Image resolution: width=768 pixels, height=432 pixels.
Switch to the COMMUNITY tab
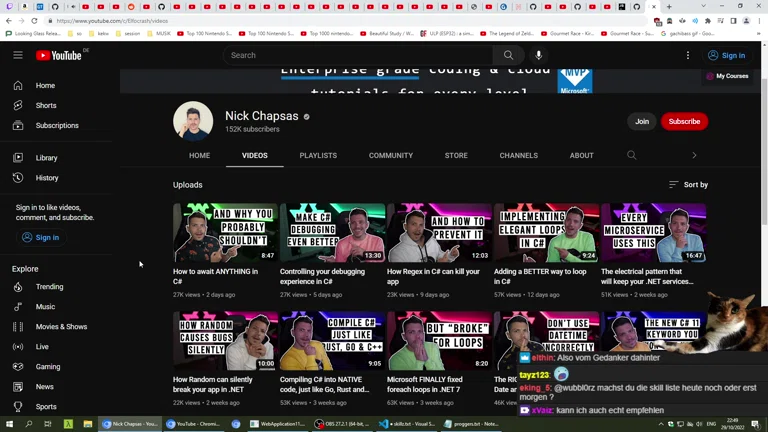tap(390, 155)
